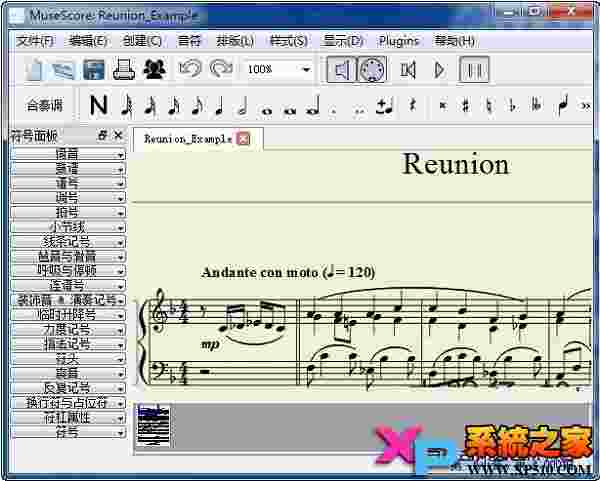
Task: Apply natural accidental
Action: 489,105
